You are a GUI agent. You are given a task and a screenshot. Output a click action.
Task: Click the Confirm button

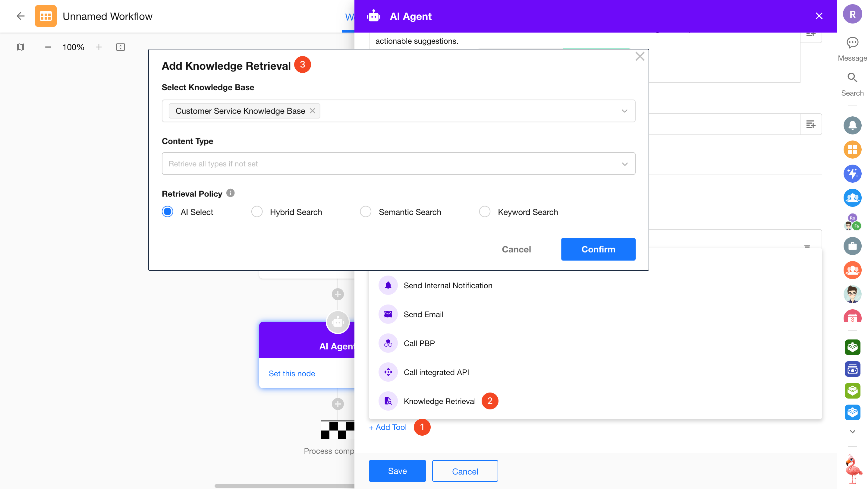(598, 249)
